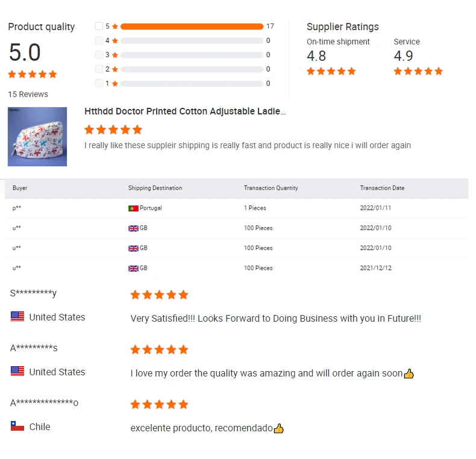The width and height of the screenshot is (476, 459).
Task: Click the United States flag beside A*********s
Action: click(x=17, y=372)
